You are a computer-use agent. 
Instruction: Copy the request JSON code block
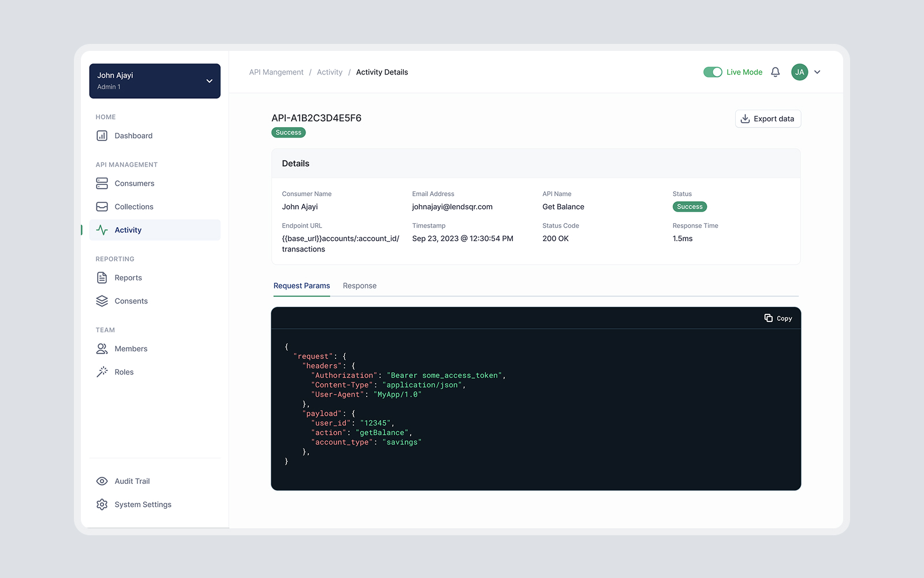pos(778,318)
